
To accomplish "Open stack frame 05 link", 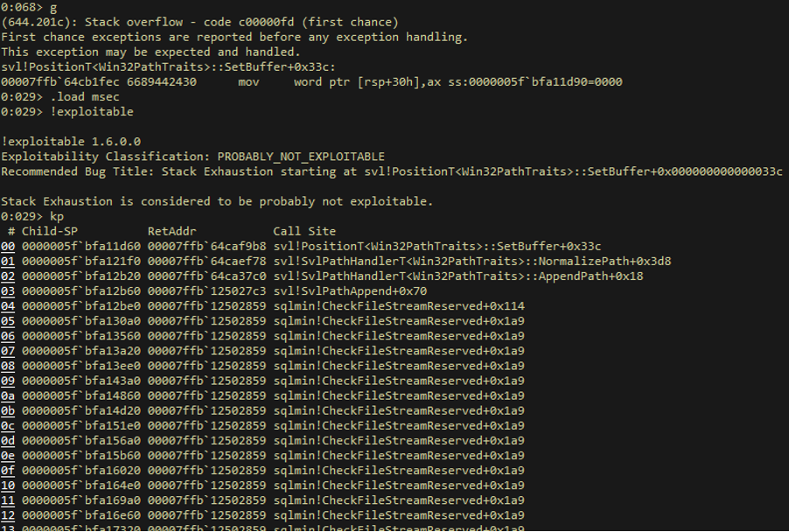I will click(8, 321).
